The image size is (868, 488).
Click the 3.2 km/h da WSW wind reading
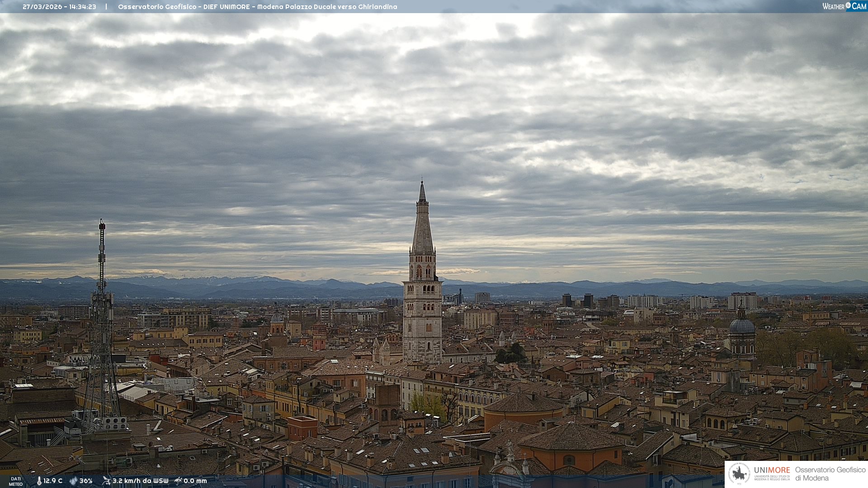point(140,481)
